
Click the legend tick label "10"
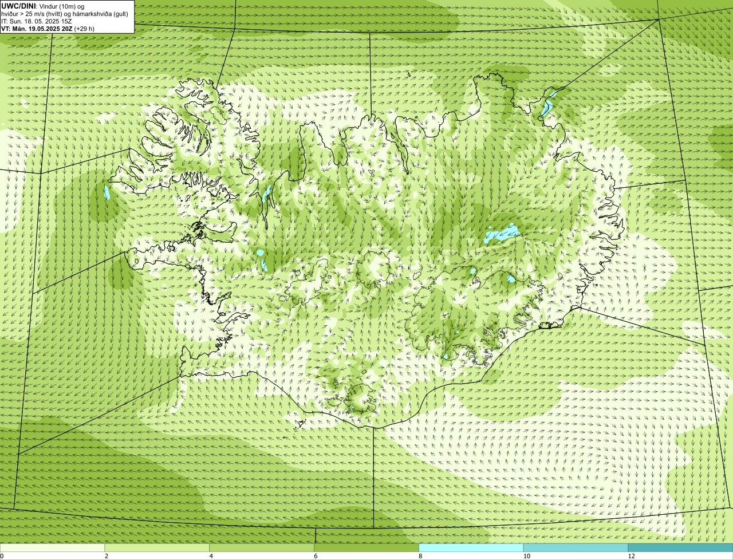526,556
